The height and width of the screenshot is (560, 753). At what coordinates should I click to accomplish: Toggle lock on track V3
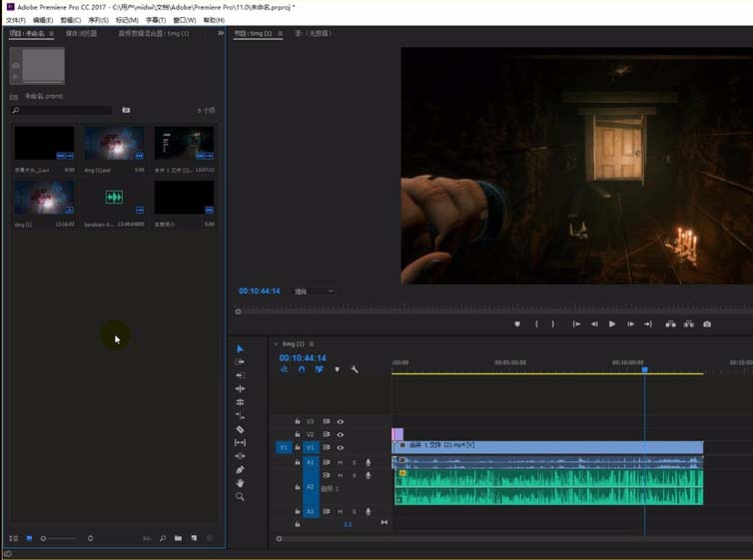point(298,421)
